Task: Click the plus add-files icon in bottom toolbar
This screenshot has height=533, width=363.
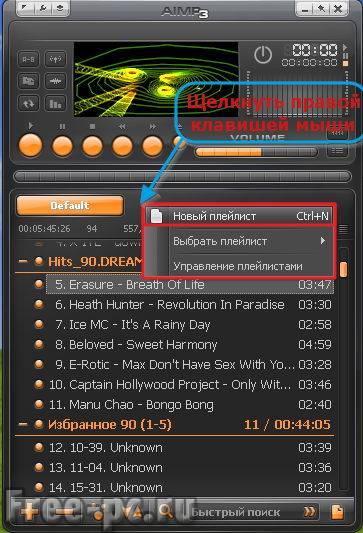Action: tap(30, 512)
